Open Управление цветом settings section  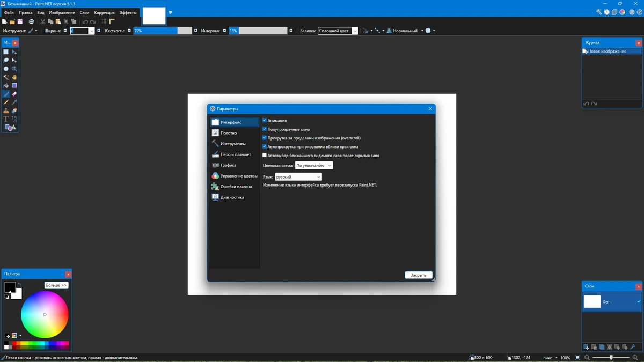click(x=235, y=176)
